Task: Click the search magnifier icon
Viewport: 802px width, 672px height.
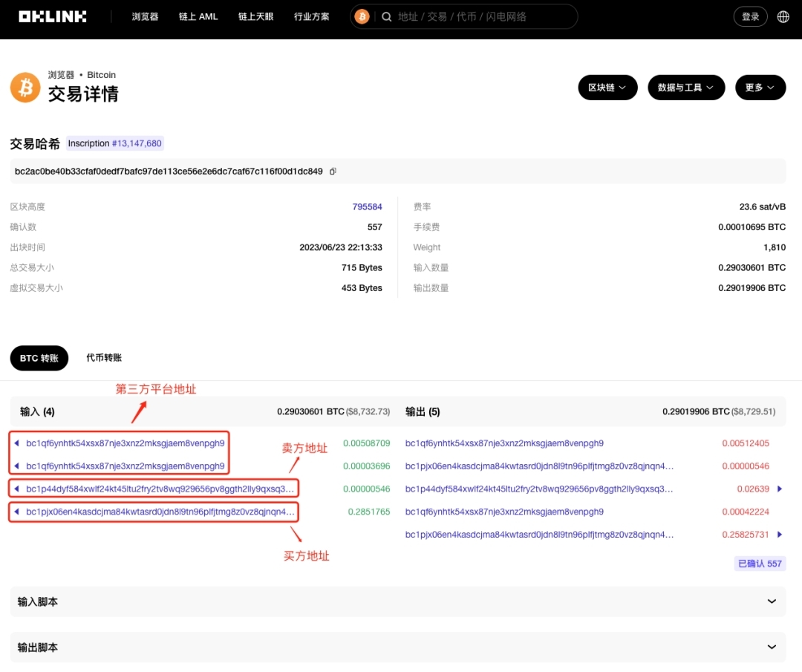Action: (387, 16)
